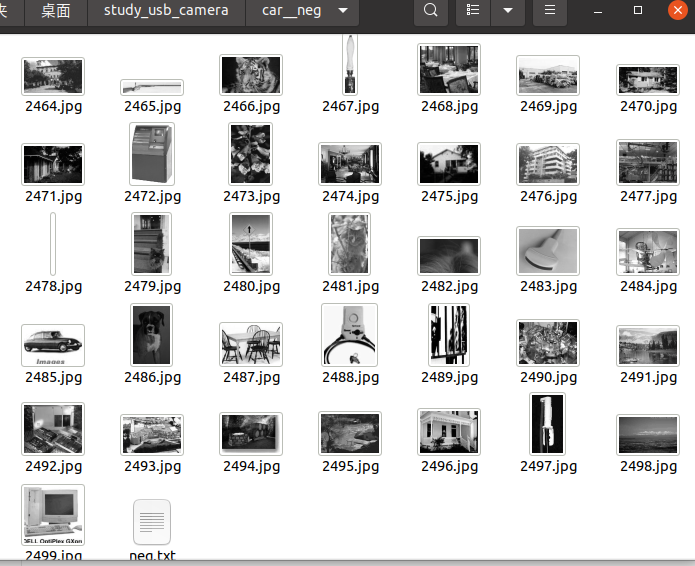Select the 2486.jpg boxer dog thumbnail
The width and height of the screenshot is (695, 566).
(x=152, y=335)
